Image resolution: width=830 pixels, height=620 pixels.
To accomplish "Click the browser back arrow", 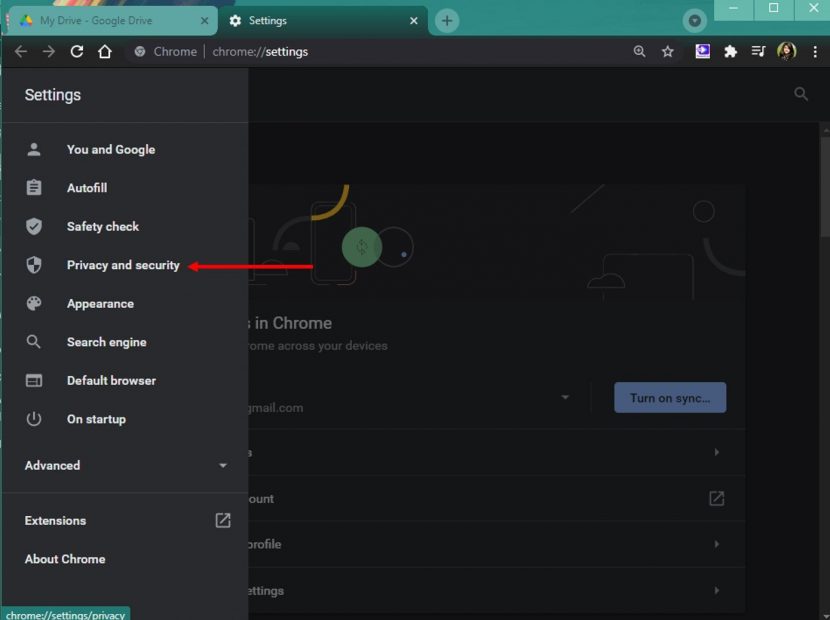I will coord(21,51).
